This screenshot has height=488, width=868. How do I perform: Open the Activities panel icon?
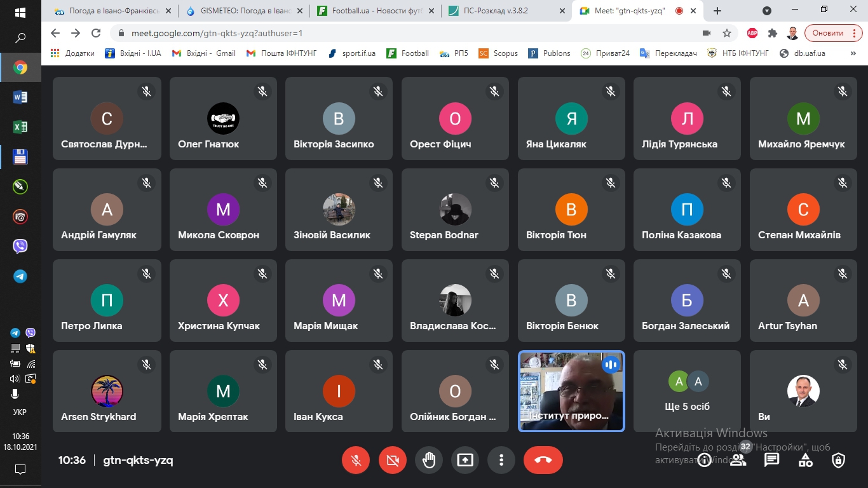point(805,460)
